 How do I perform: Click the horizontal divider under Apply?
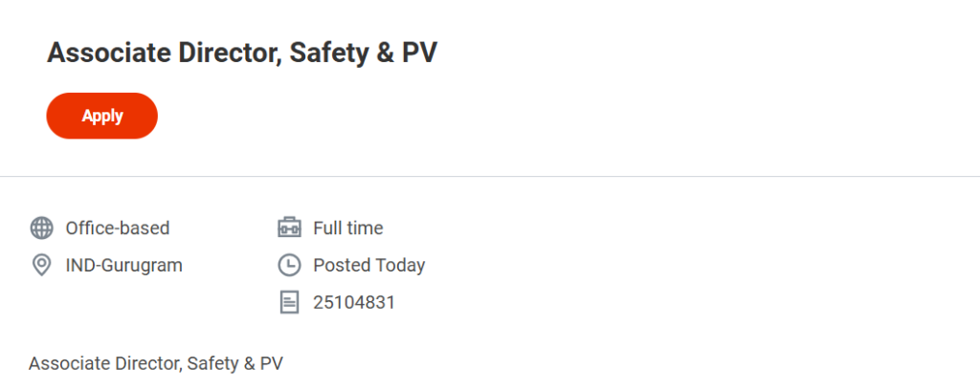click(x=490, y=177)
